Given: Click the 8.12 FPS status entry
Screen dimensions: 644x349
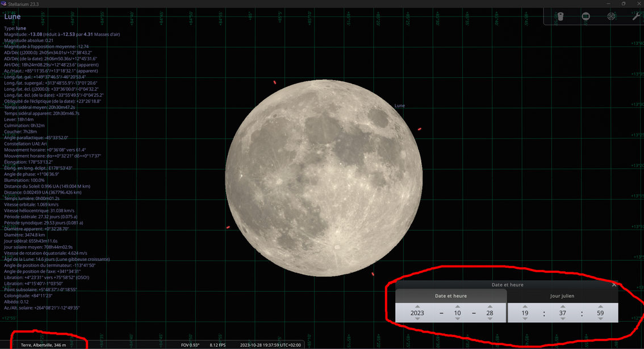Looking at the screenshot, I should coord(218,345).
